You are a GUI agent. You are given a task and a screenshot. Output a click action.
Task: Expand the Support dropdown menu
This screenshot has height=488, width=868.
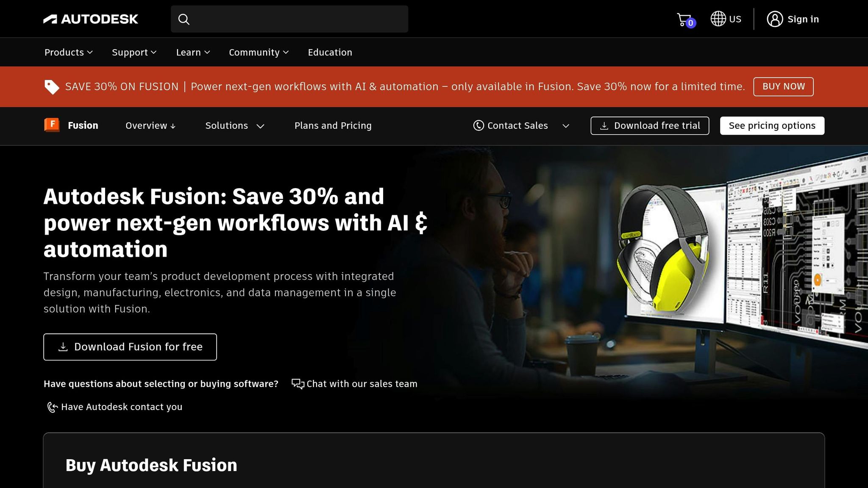[x=134, y=53]
